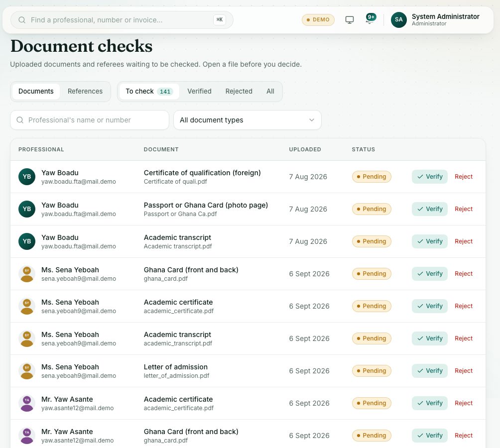Switch to the References tab
500x448 pixels.
tap(85, 92)
